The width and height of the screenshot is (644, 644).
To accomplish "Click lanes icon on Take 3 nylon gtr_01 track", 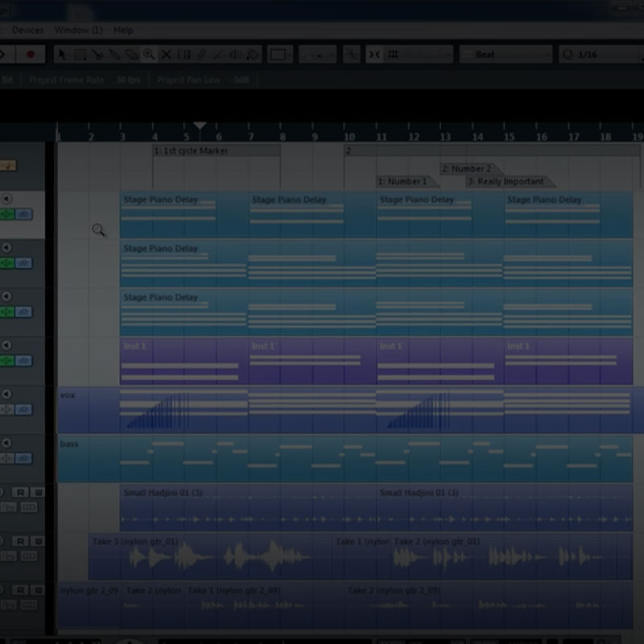I will click(x=29, y=556).
